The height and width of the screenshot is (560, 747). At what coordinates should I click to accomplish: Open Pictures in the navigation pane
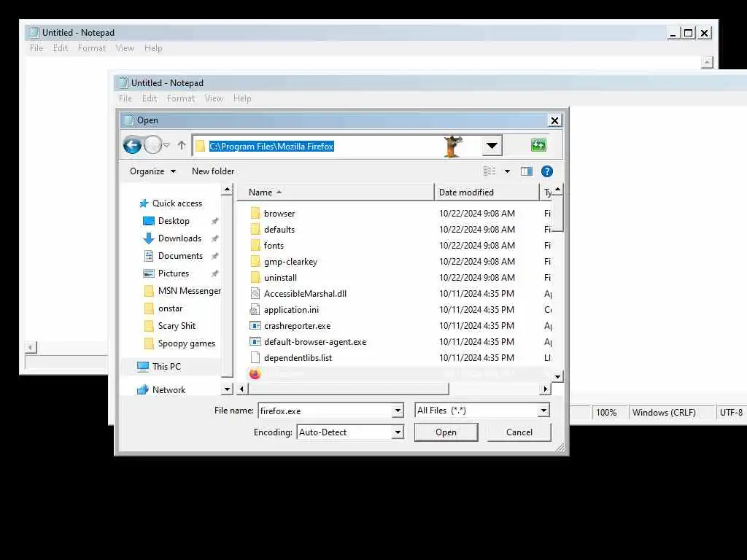click(x=166, y=273)
